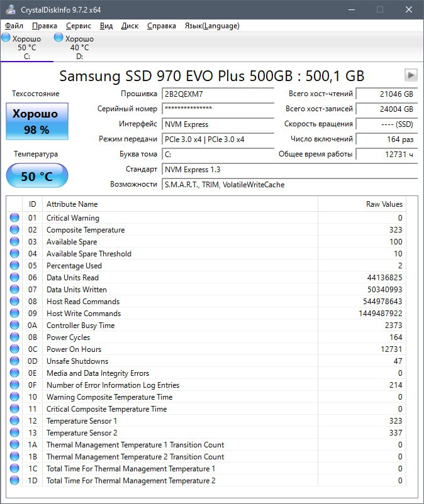Click status orb for Media and Data Integrity Errors
Viewport: 424px width, 504px height.
click(x=14, y=373)
